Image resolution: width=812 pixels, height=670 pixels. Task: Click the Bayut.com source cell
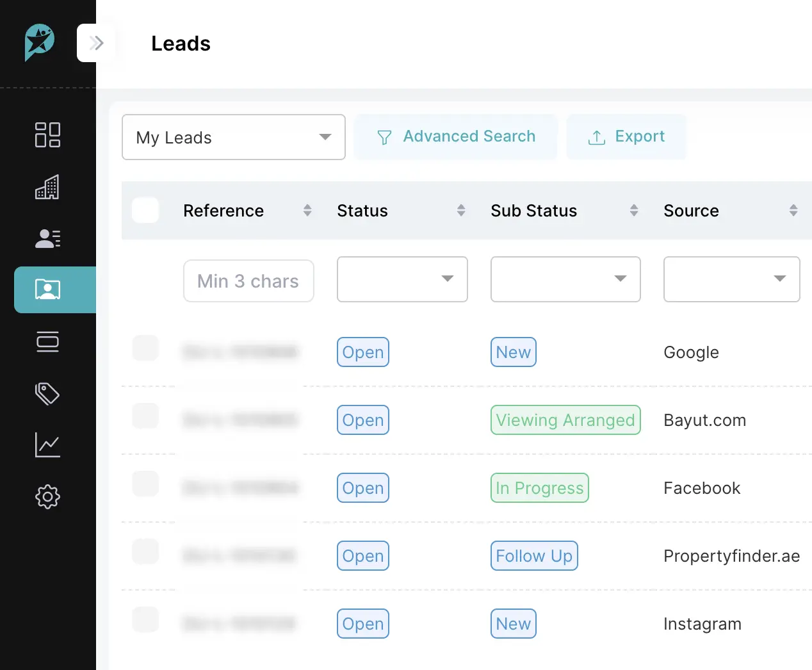coord(704,420)
